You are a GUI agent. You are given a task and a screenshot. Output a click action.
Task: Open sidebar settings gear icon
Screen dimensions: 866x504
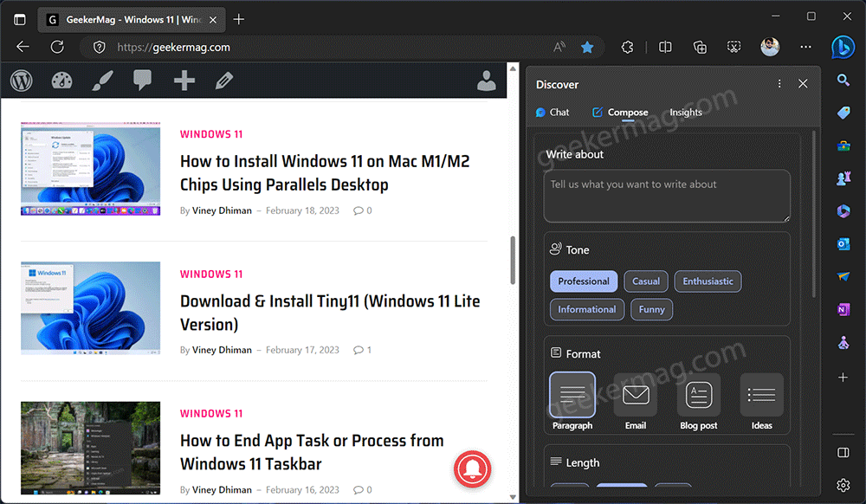pyautogui.click(x=843, y=485)
